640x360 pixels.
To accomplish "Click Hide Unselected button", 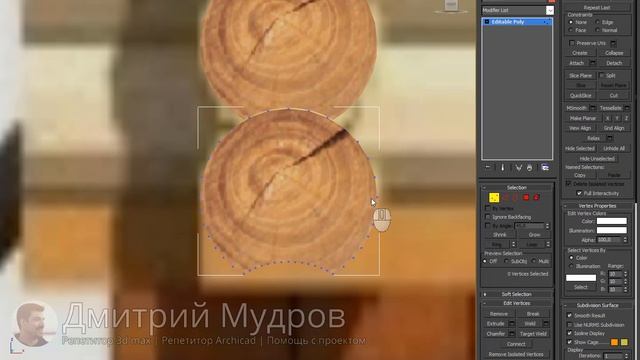I will coord(597,158).
